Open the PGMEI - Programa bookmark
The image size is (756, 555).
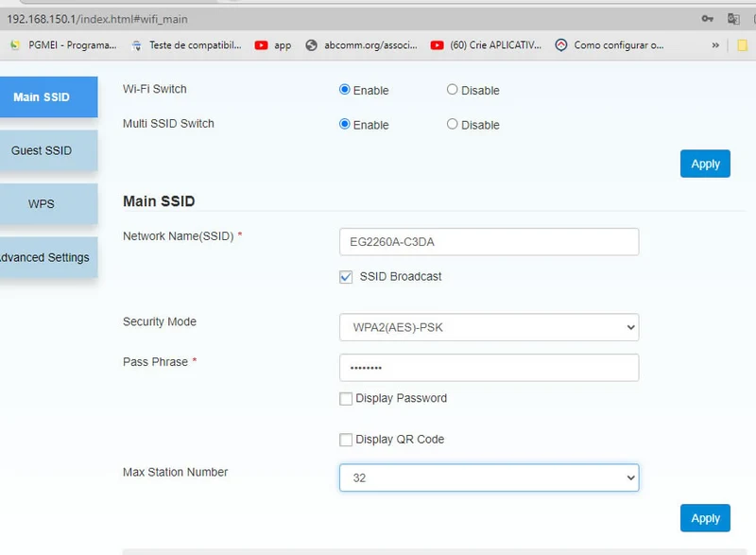63,44
